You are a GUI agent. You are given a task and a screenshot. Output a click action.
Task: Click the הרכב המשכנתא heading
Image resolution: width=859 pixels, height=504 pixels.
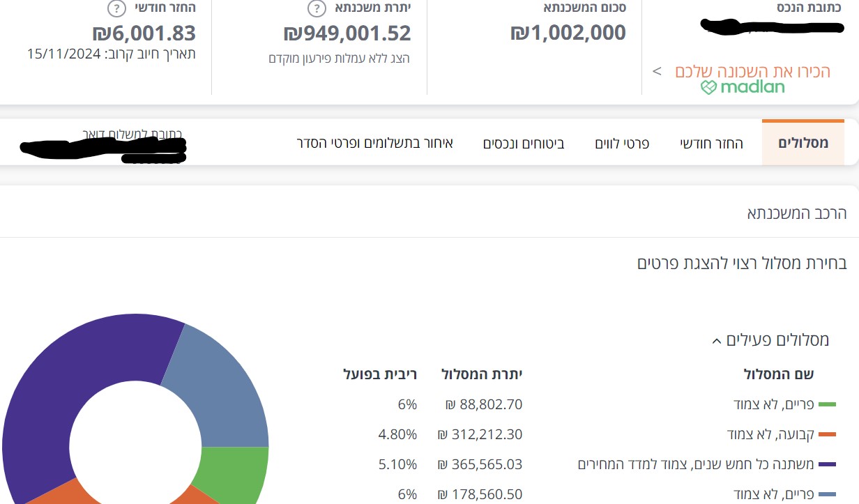797,213
